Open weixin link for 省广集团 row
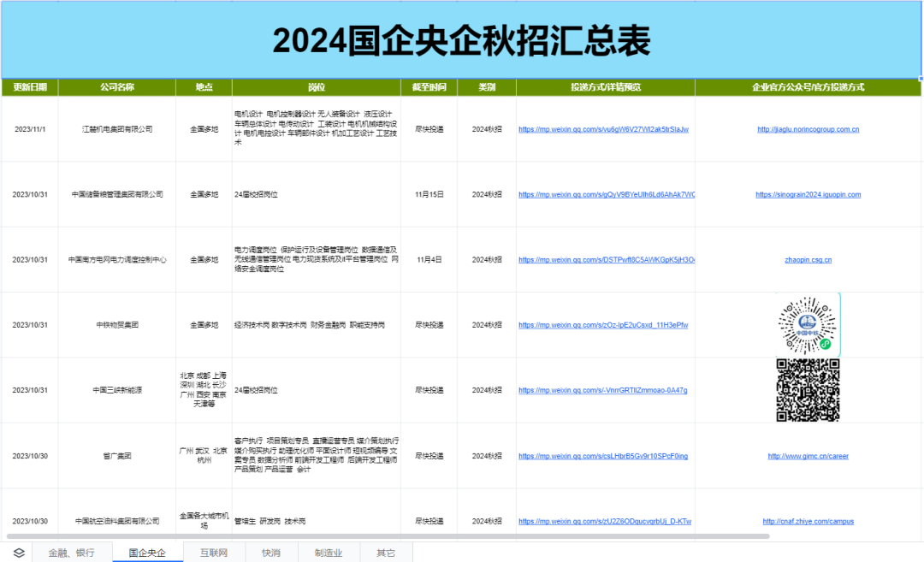Screen dimensions: 924x562 click(x=603, y=456)
